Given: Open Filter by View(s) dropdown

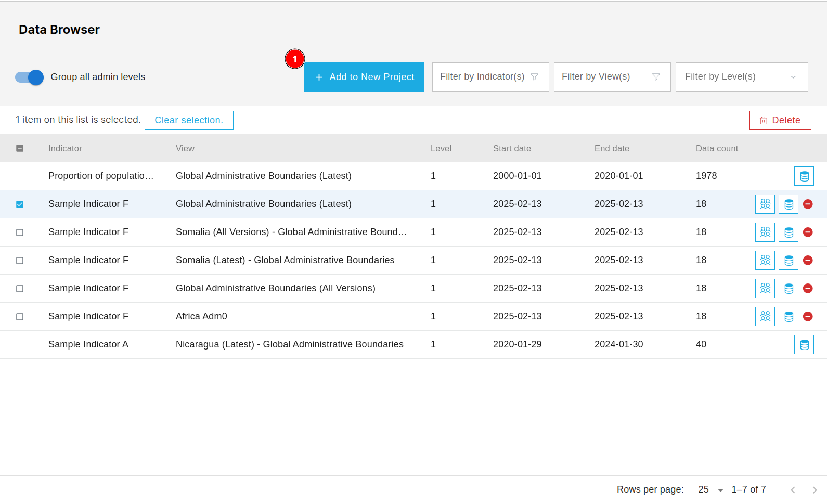Looking at the screenshot, I should pos(612,77).
